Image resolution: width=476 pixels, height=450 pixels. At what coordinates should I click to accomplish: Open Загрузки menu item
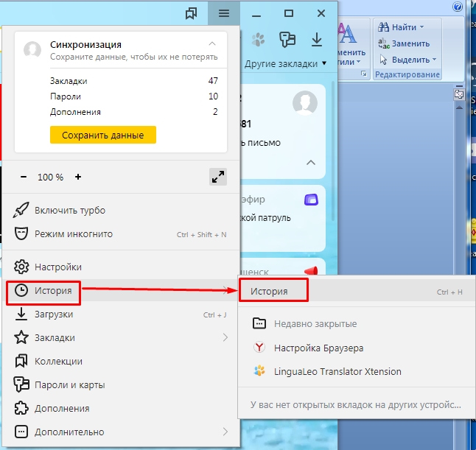(x=121, y=314)
